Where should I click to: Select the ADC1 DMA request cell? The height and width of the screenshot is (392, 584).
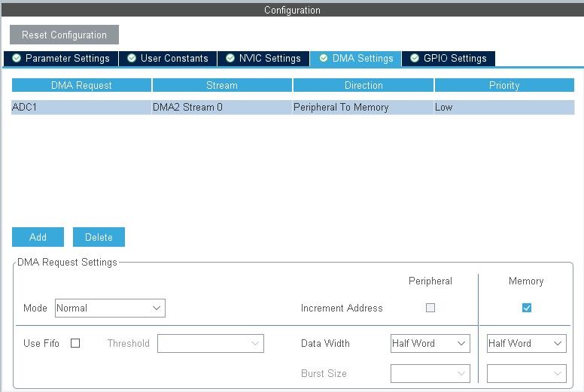(81, 107)
